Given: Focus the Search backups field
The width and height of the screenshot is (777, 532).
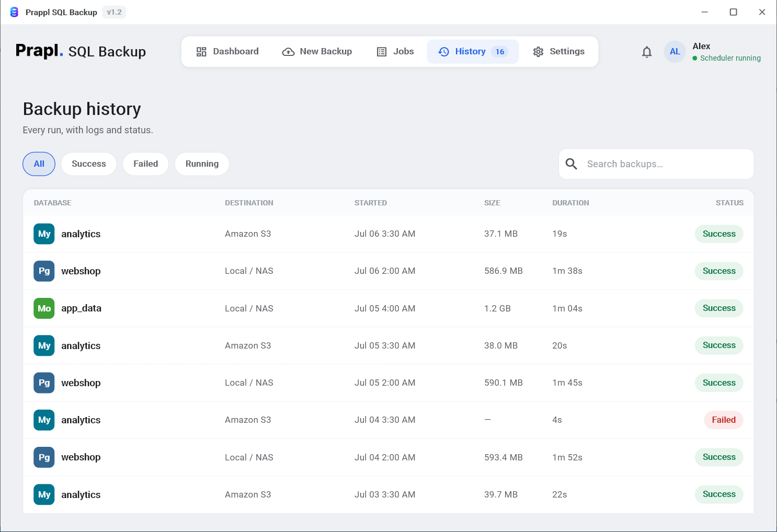Looking at the screenshot, I should tap(656, 164).
